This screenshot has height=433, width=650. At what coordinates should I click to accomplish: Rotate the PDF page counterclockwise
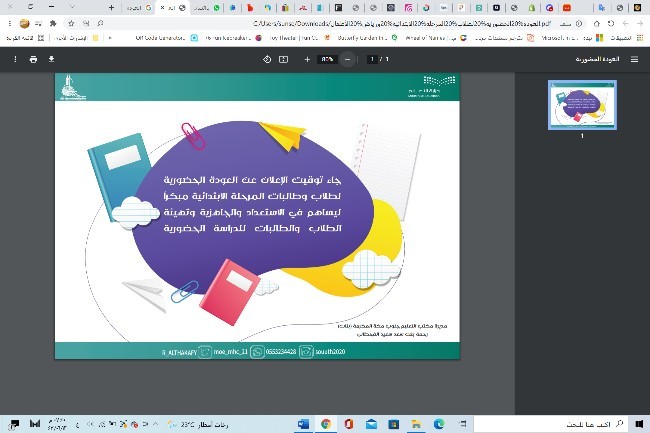pyautogui.click(x=267, y=59)
